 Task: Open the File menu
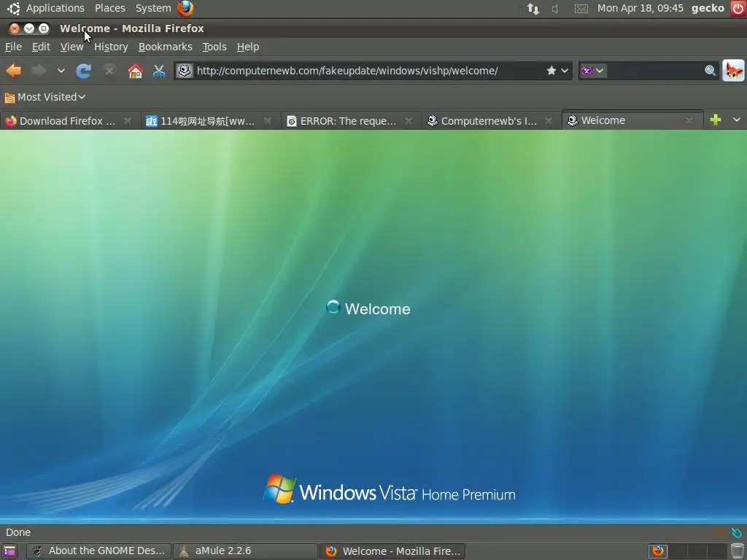13,47
